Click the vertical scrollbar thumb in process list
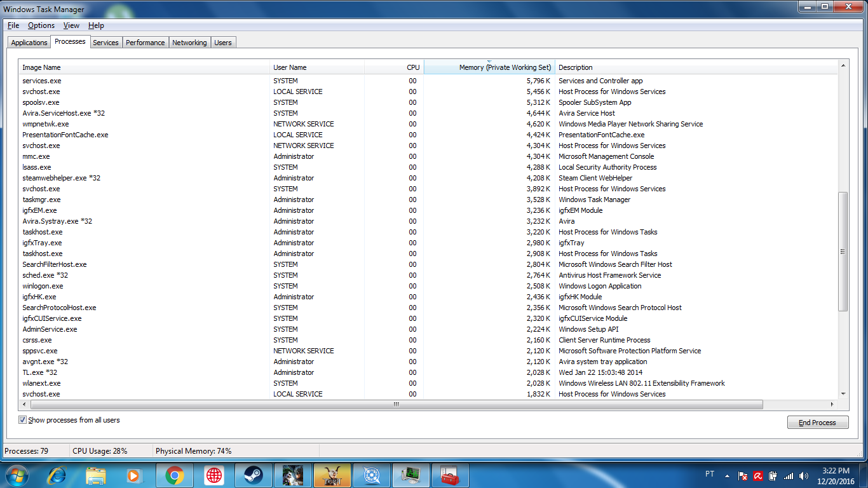The height and width of the screenshot is (488, 868). (x=843, y=252)
